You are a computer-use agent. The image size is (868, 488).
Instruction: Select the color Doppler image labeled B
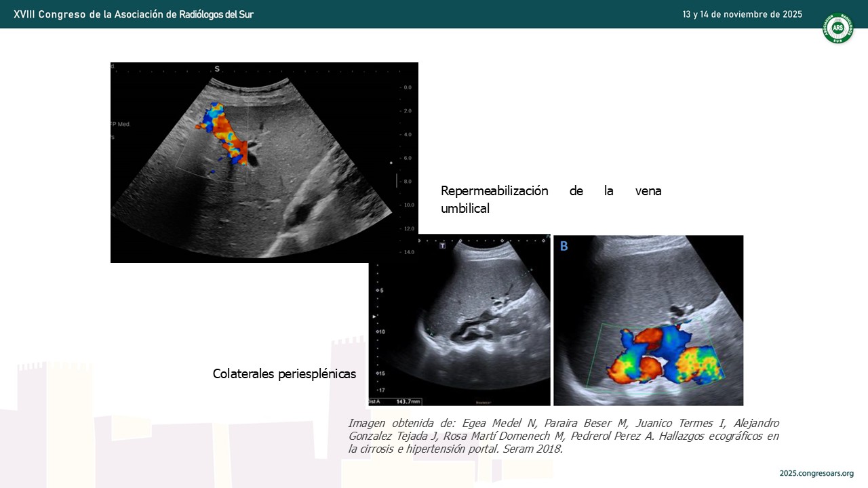[648, 321]
